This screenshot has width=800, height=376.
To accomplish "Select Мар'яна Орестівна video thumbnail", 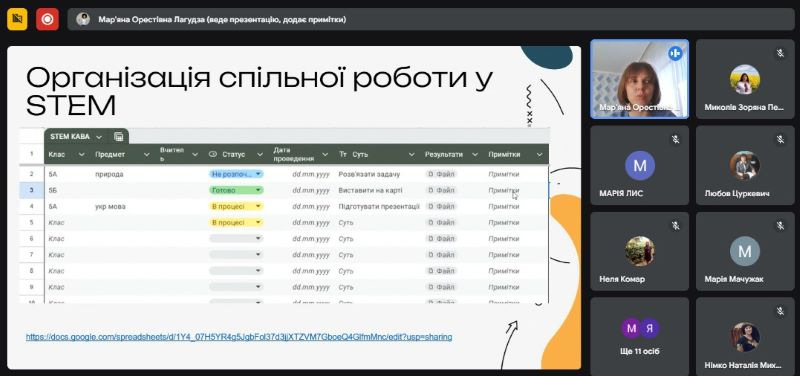I will 639,79.
